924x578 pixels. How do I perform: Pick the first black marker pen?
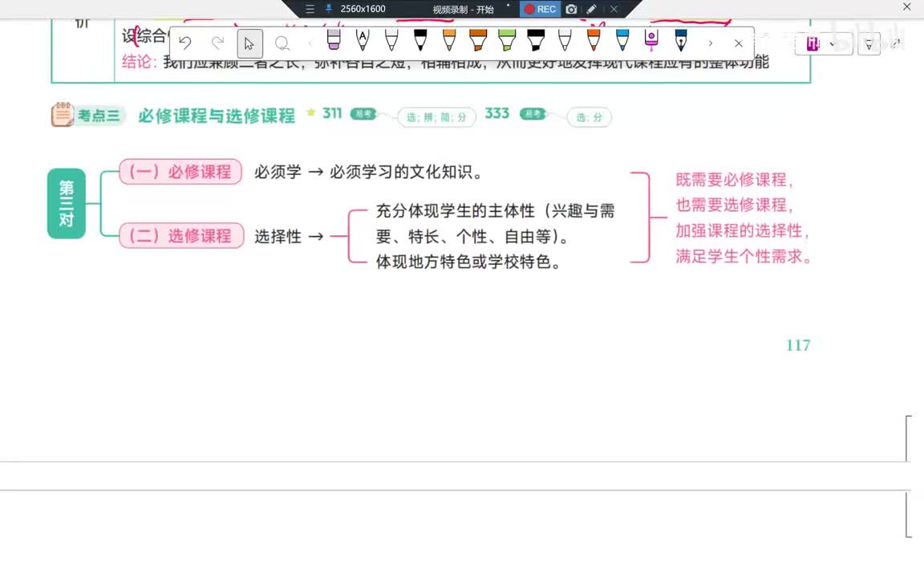420,39
